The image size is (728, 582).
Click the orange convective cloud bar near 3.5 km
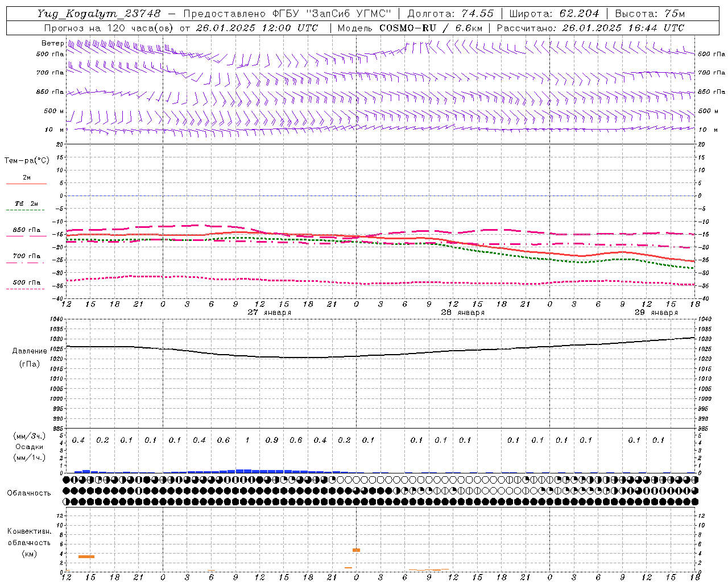86,556
